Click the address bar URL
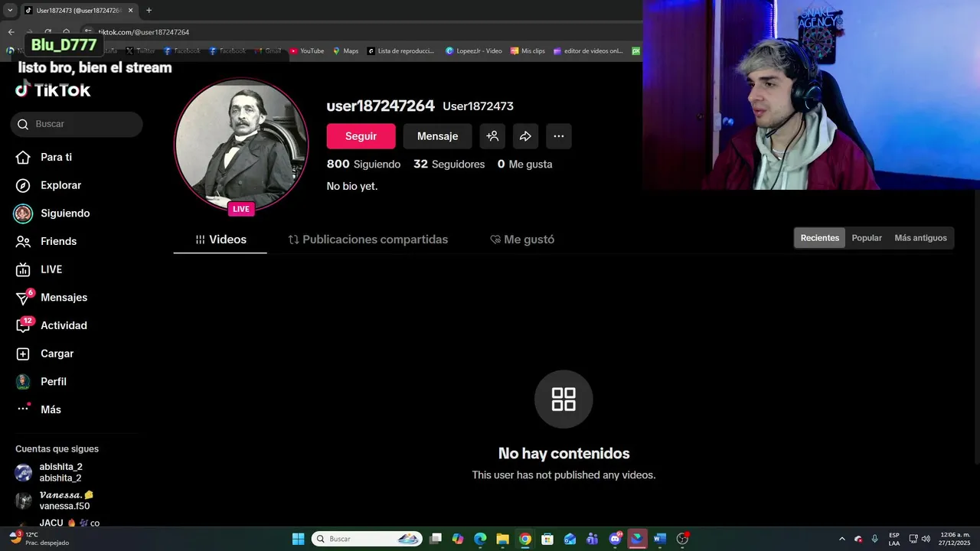The height and width of the screenshot is (551, 980). pos(144,32)
